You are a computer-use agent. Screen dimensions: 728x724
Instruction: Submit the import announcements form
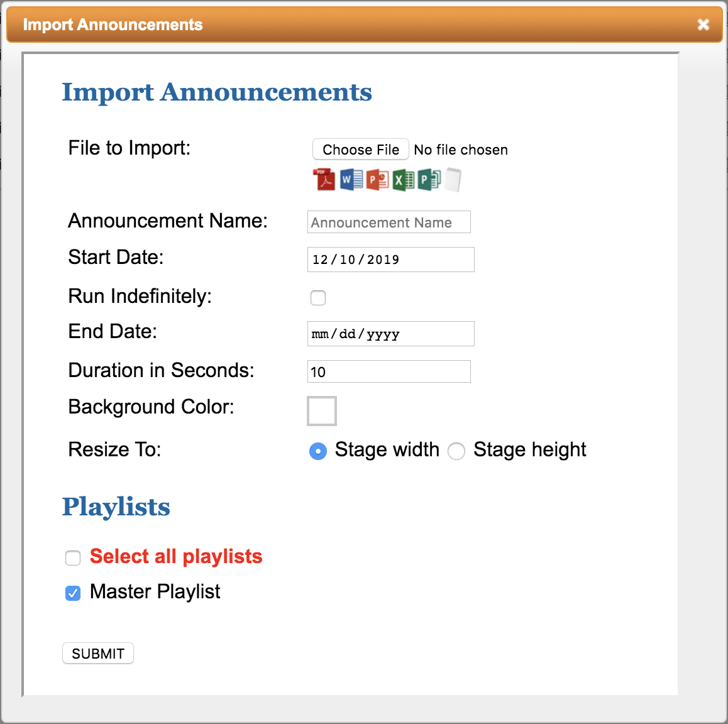98,654
